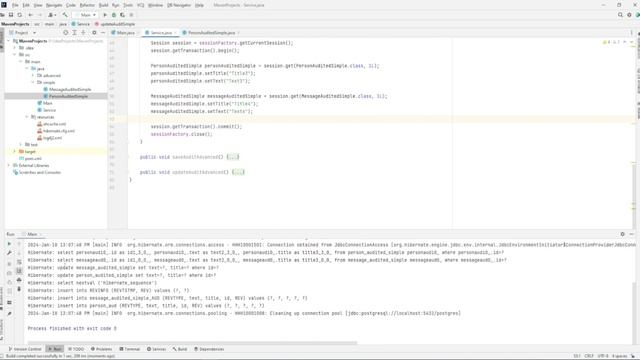The image size is (640, 360).
Task: Open the Services tool window
Action: click(x=156, y=349)
